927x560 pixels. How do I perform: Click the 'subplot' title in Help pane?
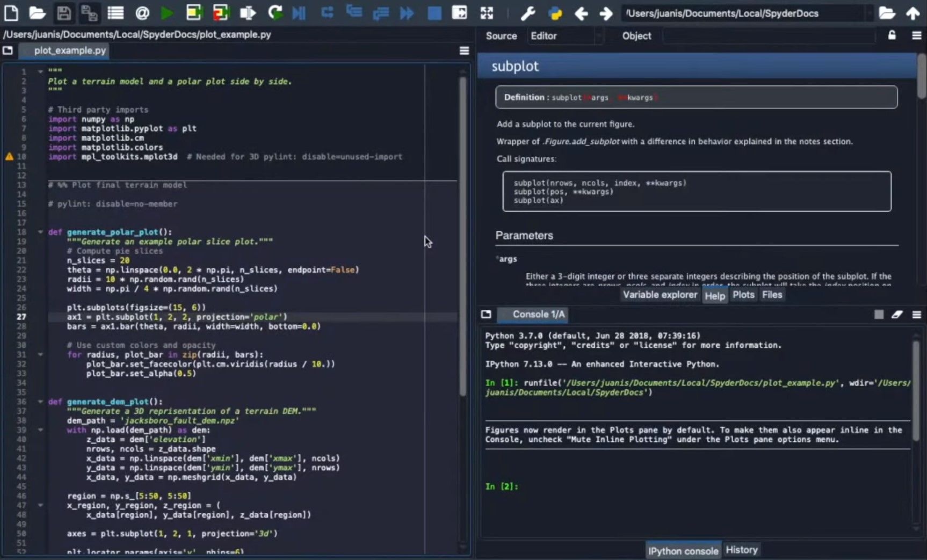click(x=515, y=66)
